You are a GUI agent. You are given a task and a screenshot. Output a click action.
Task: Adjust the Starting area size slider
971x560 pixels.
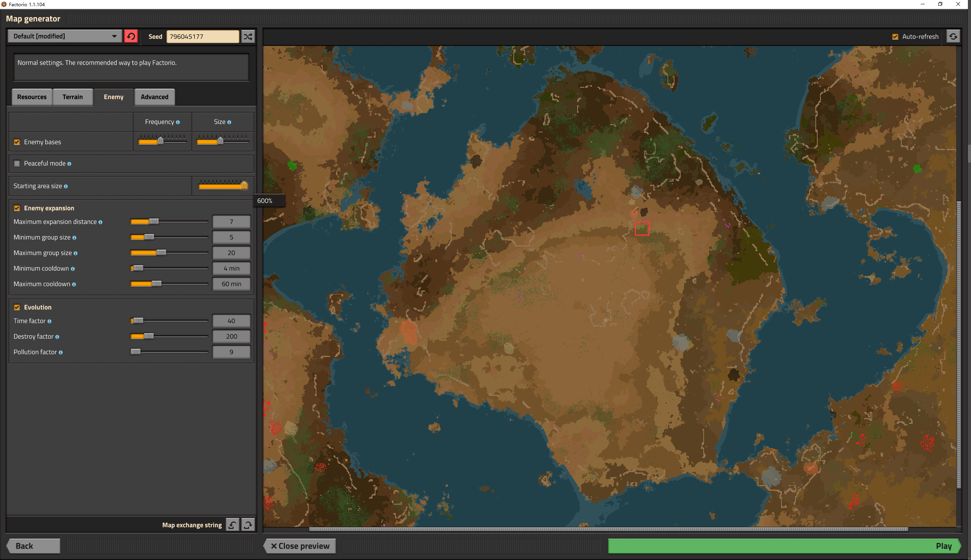pyautogui.click(x=223, y=185)
